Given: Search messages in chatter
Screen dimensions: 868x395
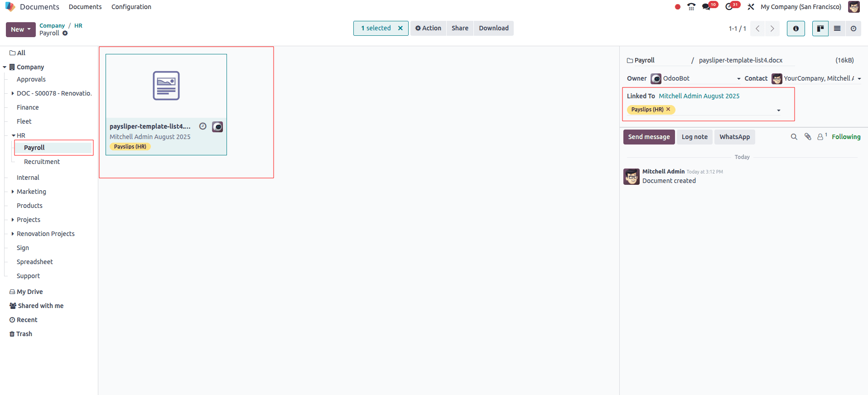Looking at the screenshot, I should coord(794,137).
